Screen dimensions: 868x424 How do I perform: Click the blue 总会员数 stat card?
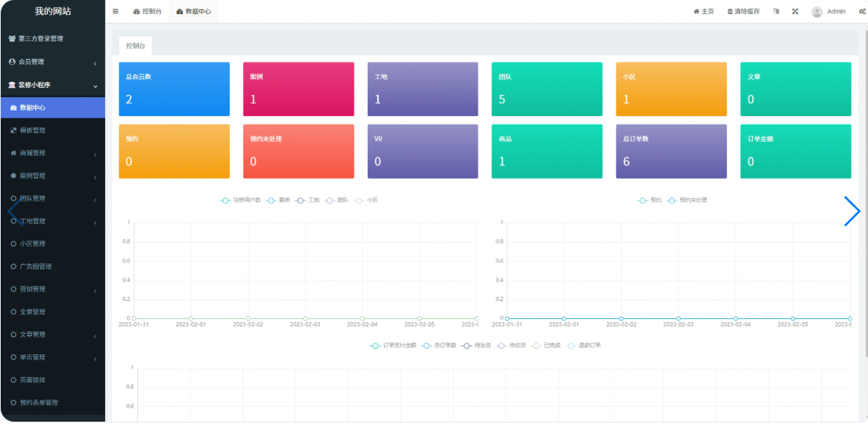174,89
